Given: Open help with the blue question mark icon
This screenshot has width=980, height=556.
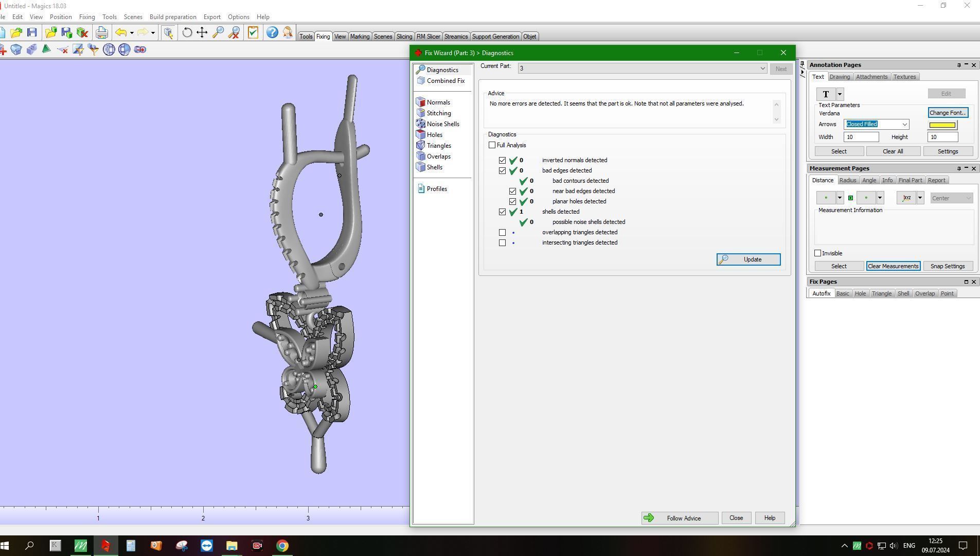Looking at the screenshot, I should pyautogui.click(x=272, y=33).
